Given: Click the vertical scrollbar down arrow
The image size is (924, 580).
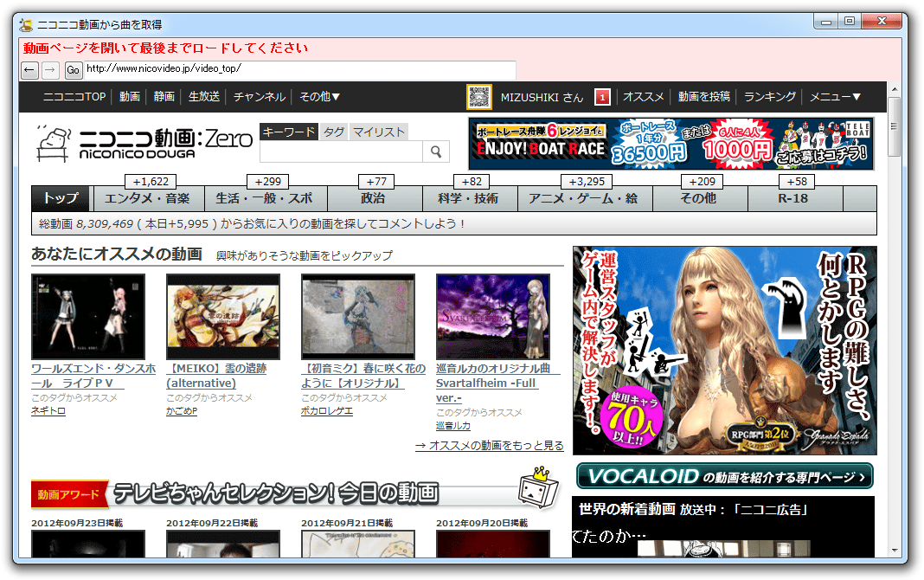Looking at the screenshot, I should tap(895, 551).
